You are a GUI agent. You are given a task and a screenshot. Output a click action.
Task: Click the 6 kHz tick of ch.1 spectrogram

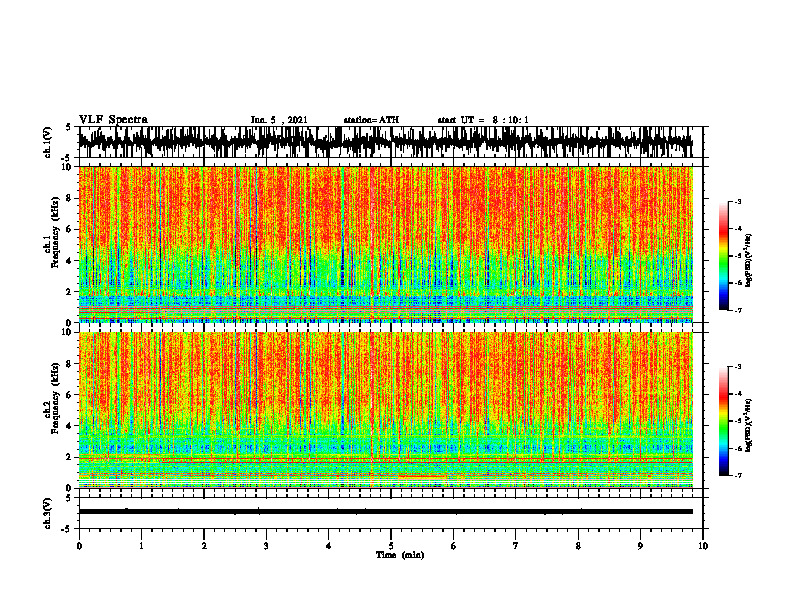(70, 229)
